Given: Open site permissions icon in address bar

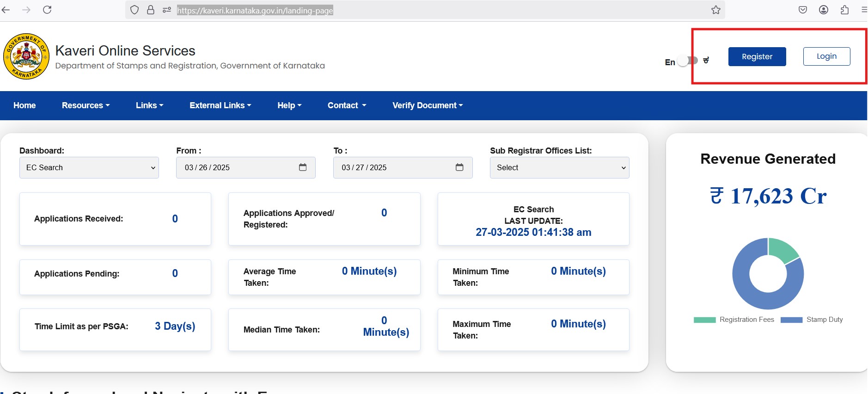Looking at the screenshot, I should point(167,10).
